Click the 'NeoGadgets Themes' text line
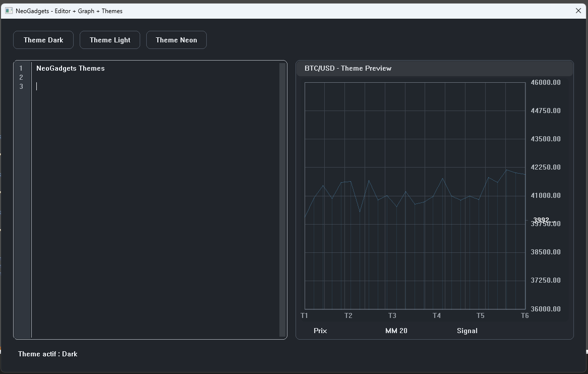 pos(71,68)
